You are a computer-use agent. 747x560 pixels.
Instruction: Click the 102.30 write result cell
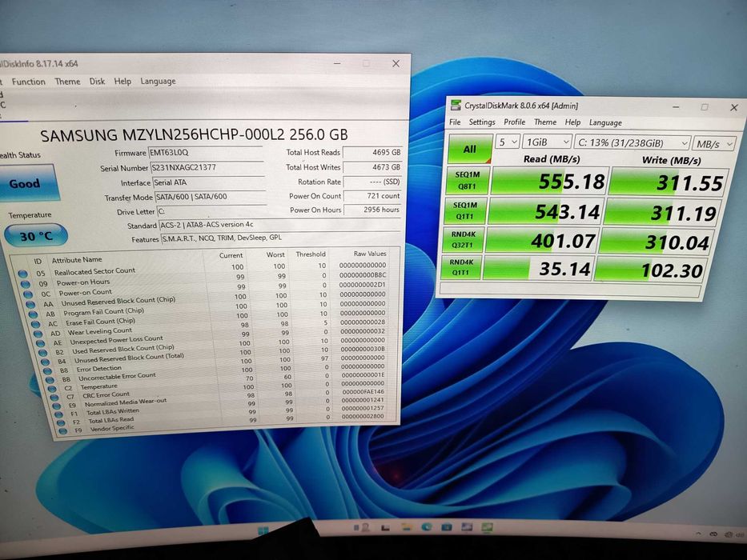(x=649, y=270)
